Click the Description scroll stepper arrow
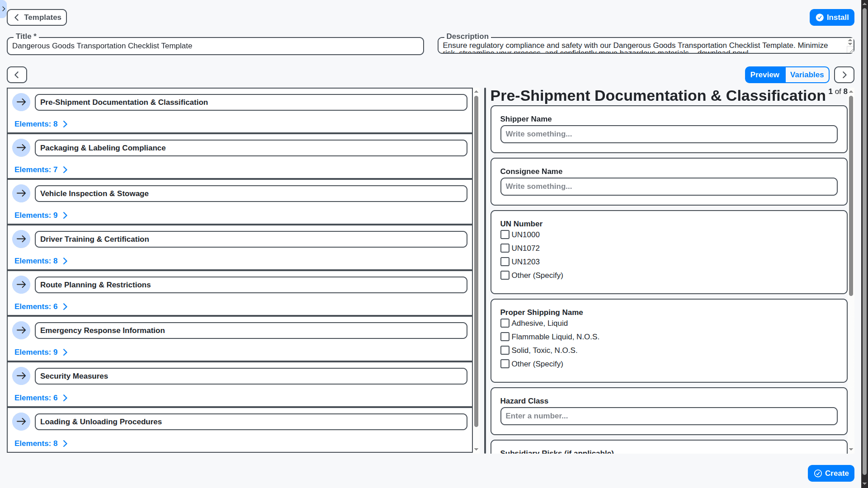This screenshot has height=488, width=868. (849, 42)
